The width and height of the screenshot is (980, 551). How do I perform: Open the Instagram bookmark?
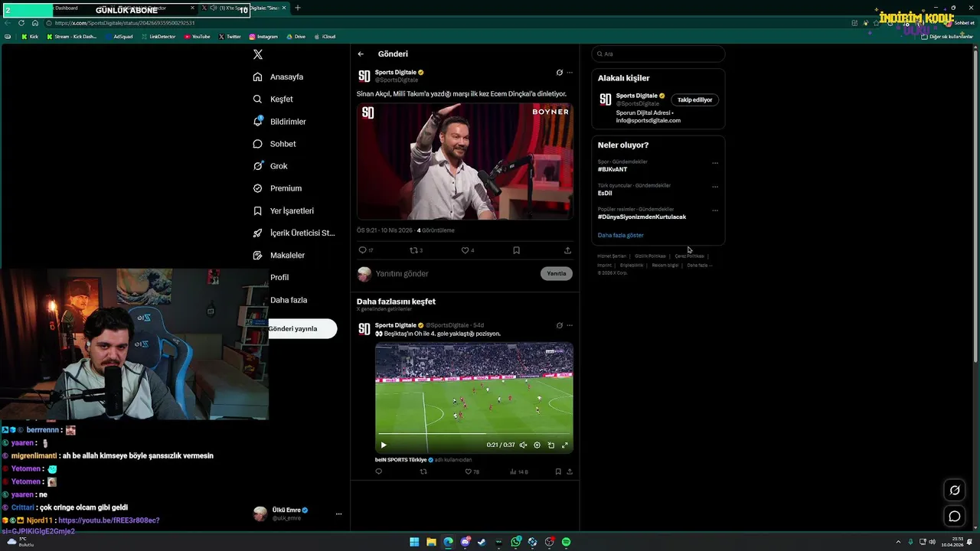click(x=263, y=37)
